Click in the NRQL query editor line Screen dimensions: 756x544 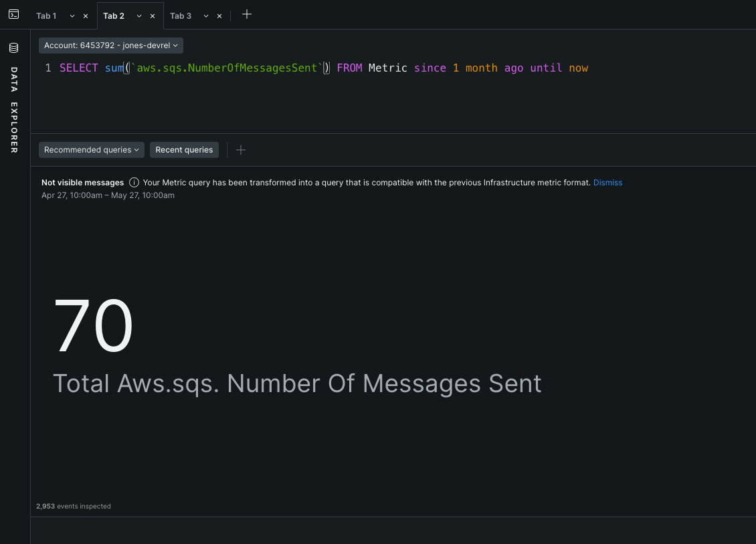tap(324, 68)
